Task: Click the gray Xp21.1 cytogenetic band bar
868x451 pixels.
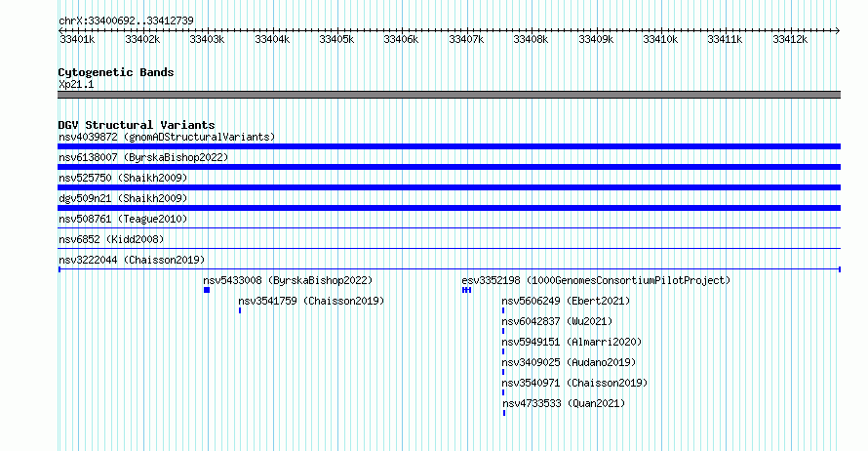Action: 449,95
